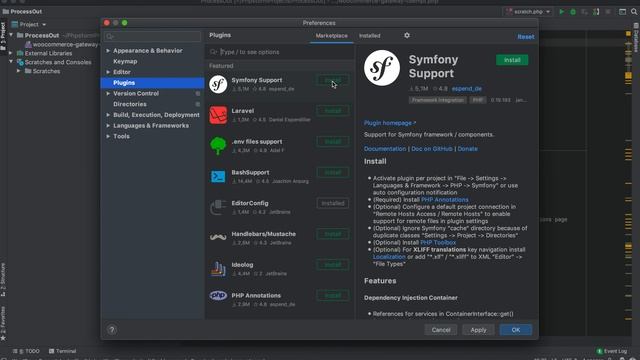This screenshot has width=640, height=360.
Task: Select Plugins in the settings list
Action: click(152, 82)
